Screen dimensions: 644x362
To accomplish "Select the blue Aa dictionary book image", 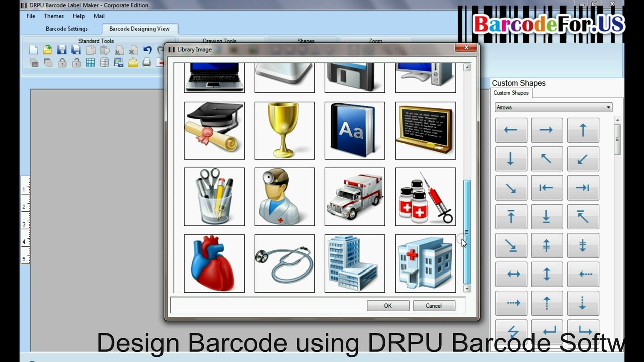I will 355,130.
